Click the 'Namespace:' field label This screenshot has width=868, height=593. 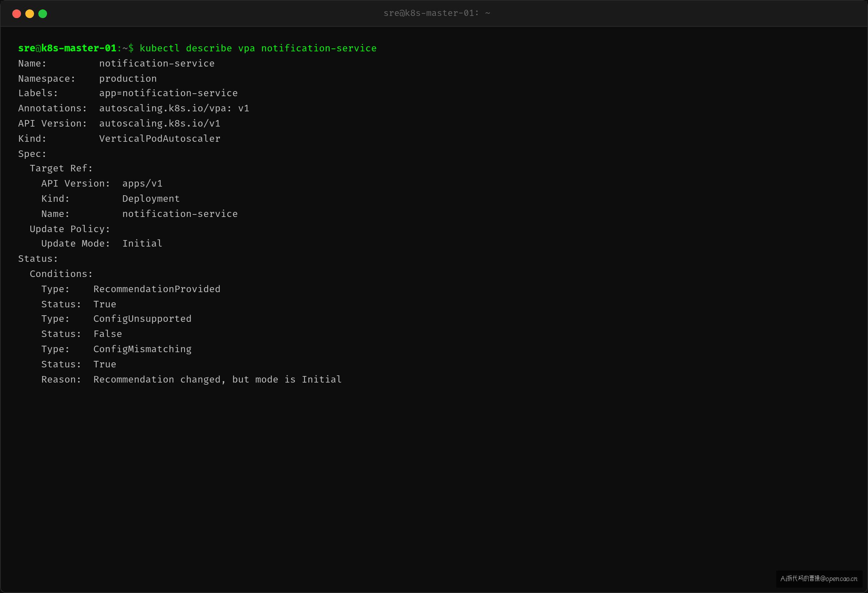pyautogui.click(x=47, y=78)
